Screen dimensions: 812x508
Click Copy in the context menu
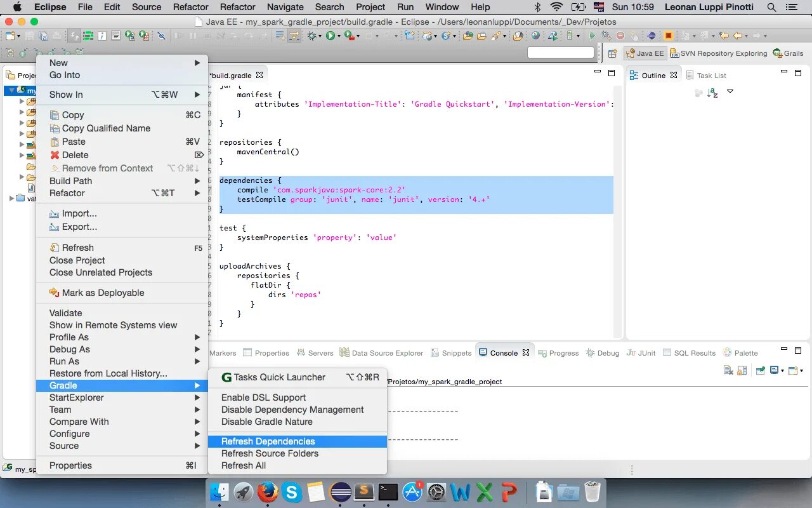[x=122, y=115]
